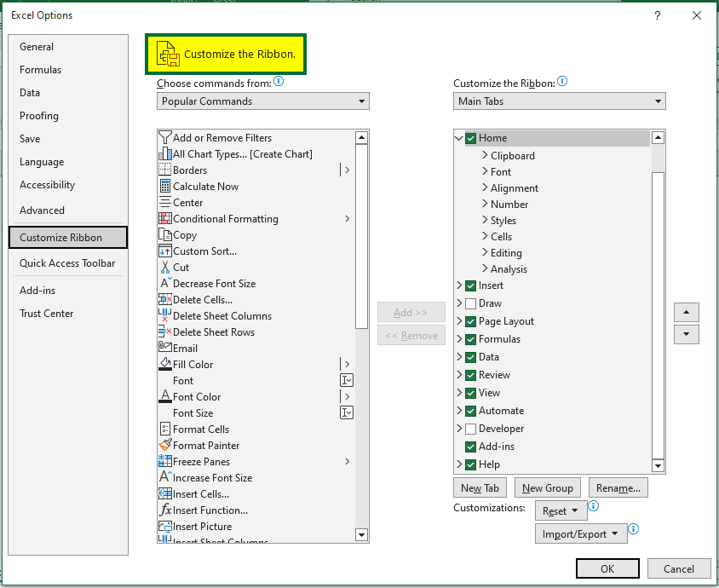Viewport: 719px width, 588px height.
Task: Click info icon next to Reset button
Action: coord(594,506)
